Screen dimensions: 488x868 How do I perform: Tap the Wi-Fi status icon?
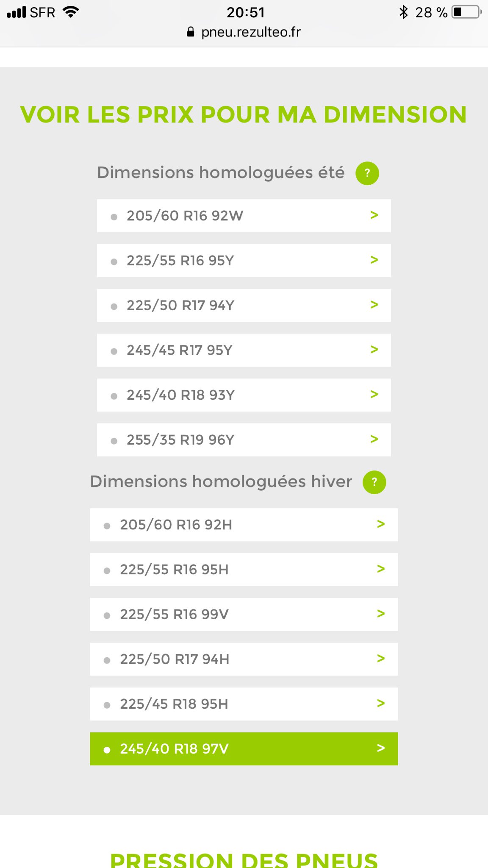coord(71,12)
